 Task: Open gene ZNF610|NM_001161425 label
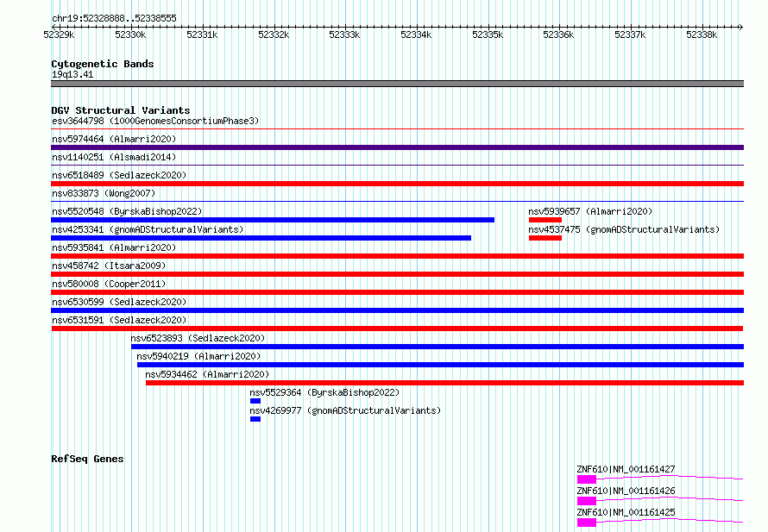point(626,512)
